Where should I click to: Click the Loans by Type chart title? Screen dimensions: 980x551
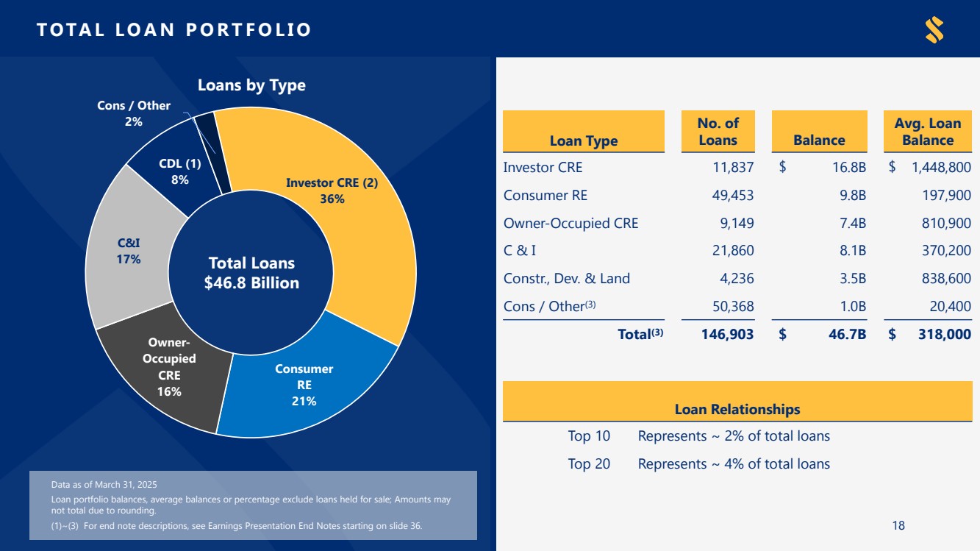(251, 85)
